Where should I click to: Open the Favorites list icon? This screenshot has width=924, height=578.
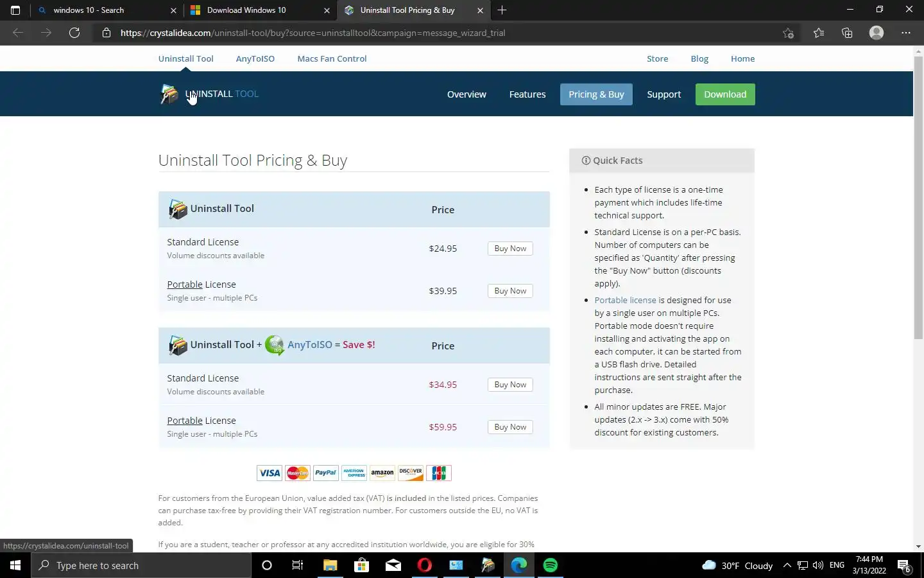pos(819,33)
